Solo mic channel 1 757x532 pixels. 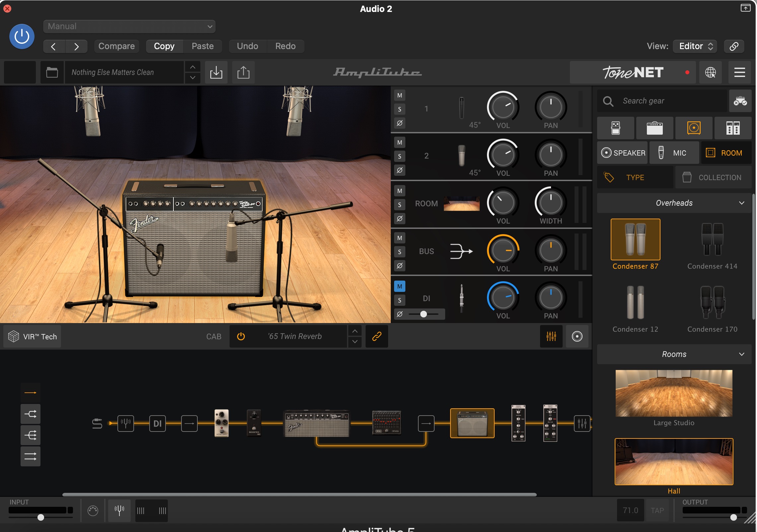tap(400, 109)
